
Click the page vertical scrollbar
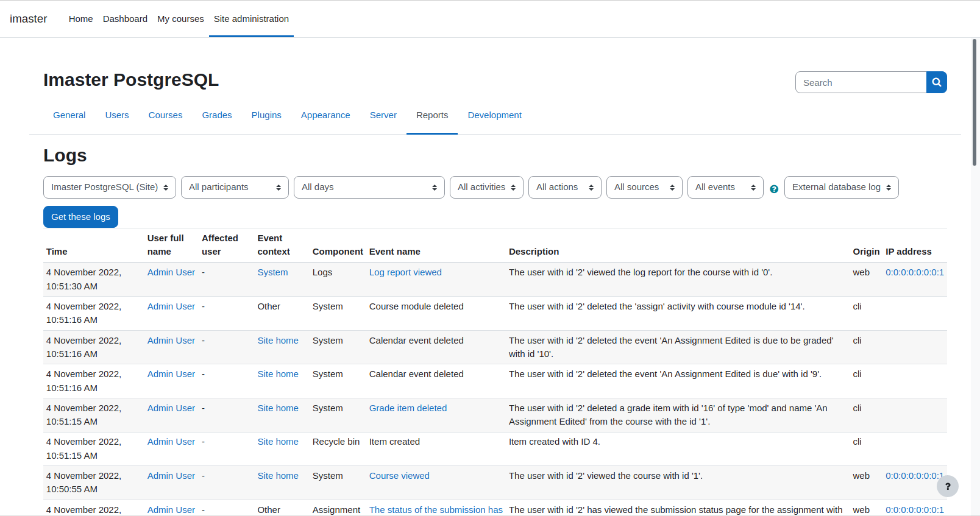coord(975,102)
